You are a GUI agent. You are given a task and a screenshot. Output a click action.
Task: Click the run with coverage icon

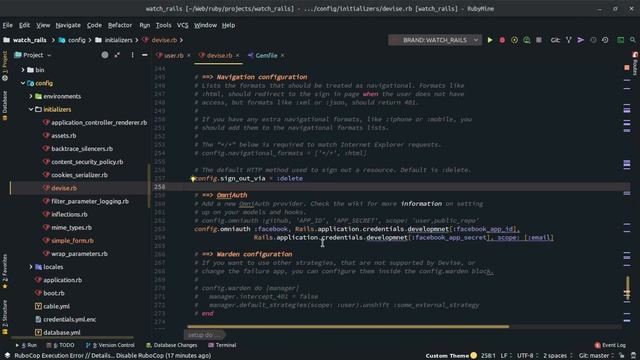(x=514, y=40)
